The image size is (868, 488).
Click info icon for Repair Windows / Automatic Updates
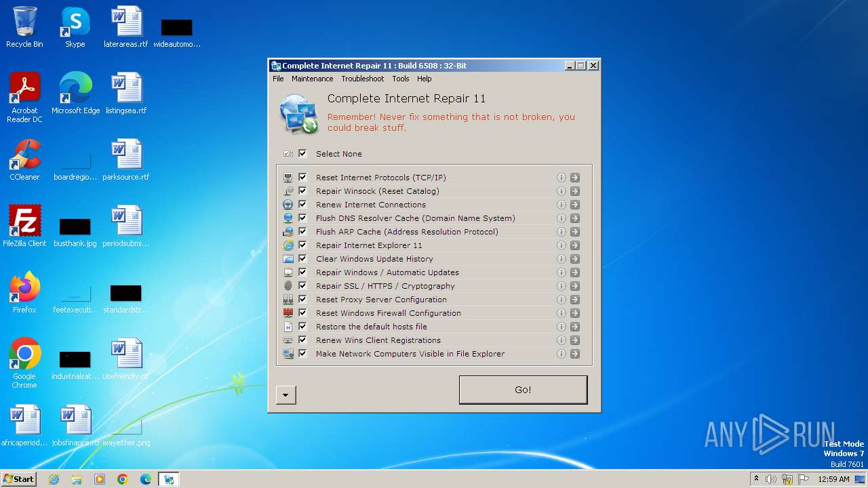click(561, 272)
